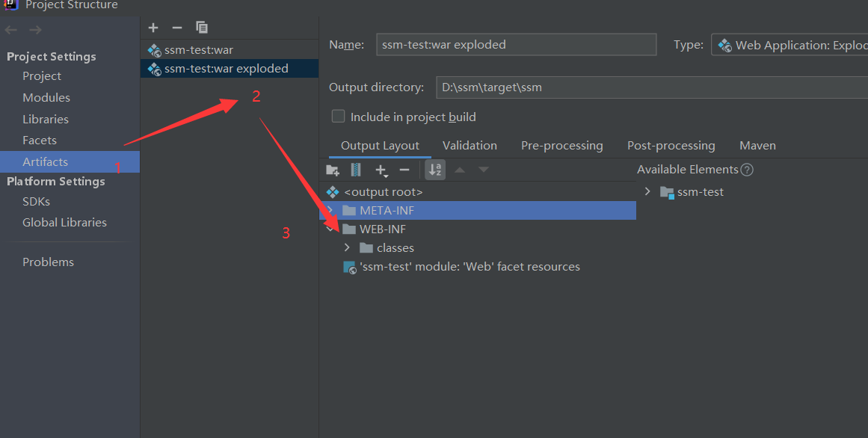Copy the selected artifact
The width and height of the screenshot is (868, 438).
202,27
